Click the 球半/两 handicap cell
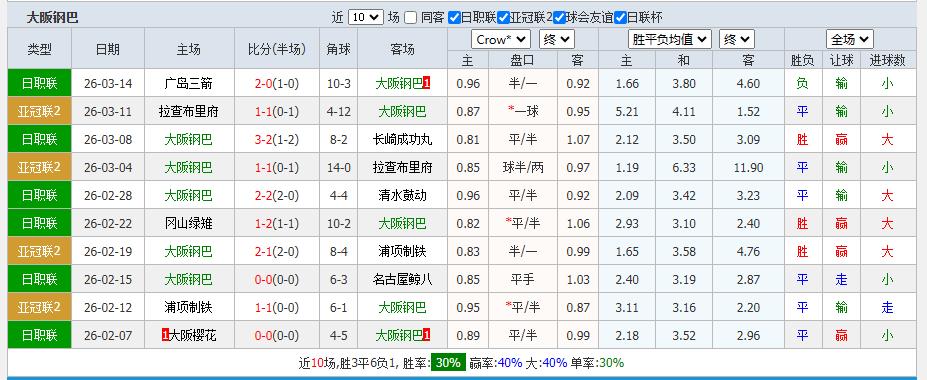This screenshot has height=380, width=927. [x=523, y=168]
